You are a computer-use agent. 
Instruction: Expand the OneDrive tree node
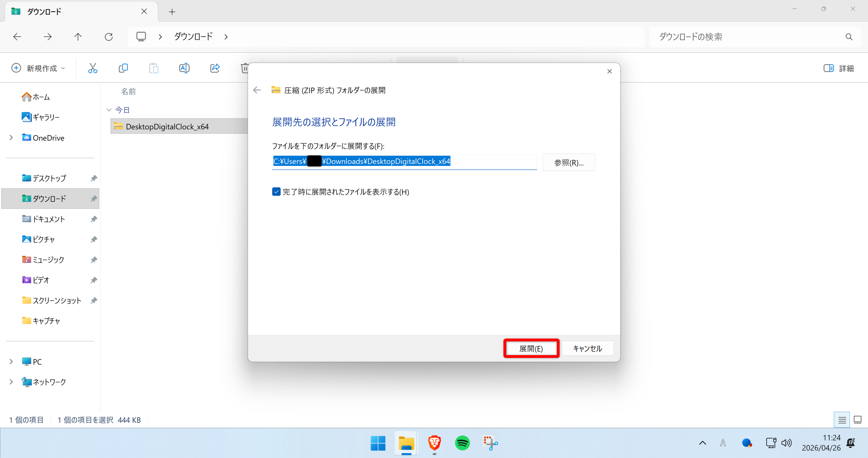[11, 137]
